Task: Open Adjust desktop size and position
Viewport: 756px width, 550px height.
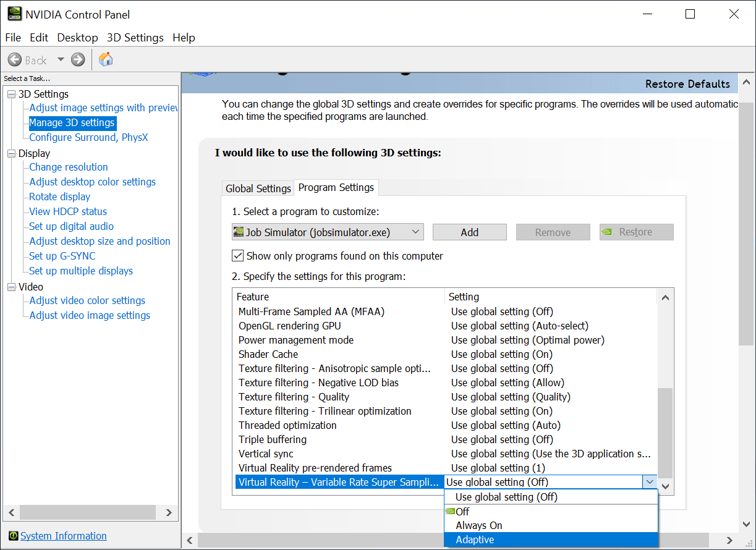Action: click(100, 241)
